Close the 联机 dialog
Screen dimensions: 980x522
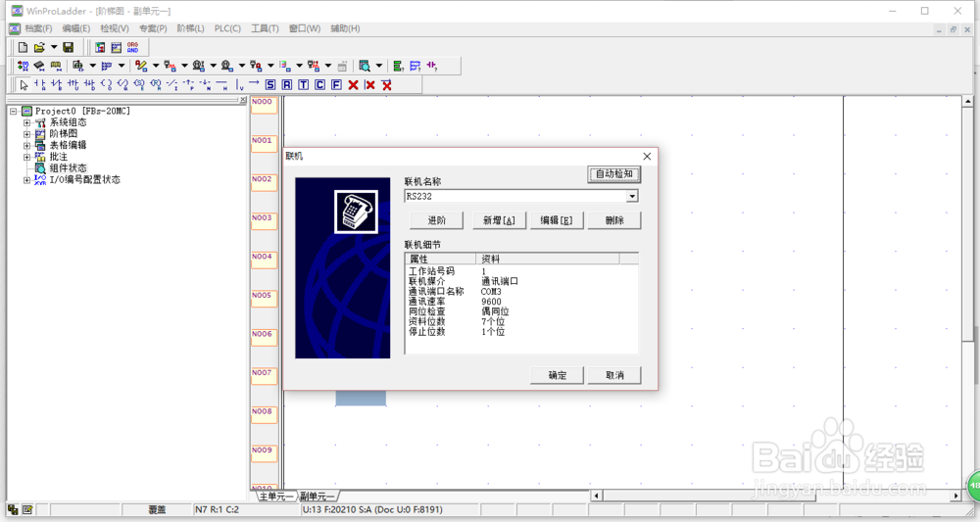pos(647,156)
